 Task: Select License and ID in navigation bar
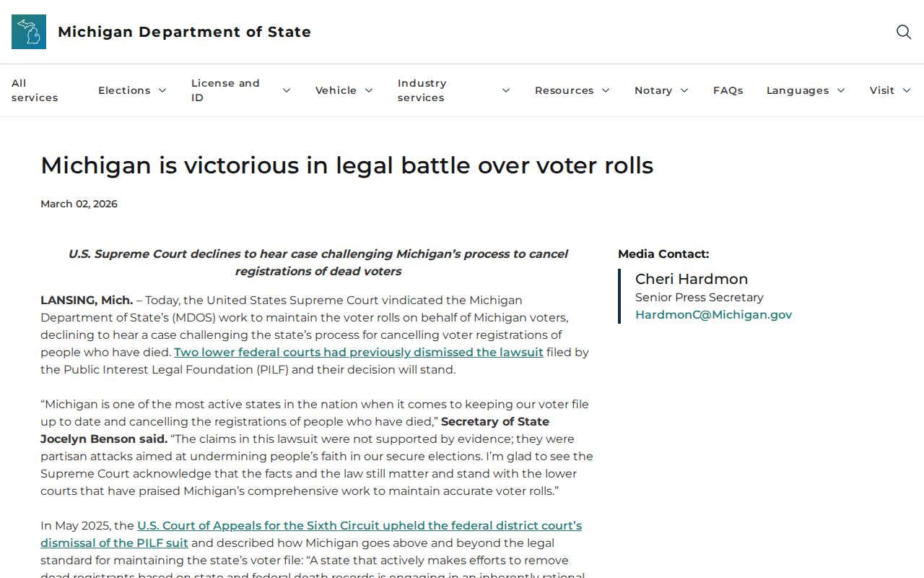[225, 90]
